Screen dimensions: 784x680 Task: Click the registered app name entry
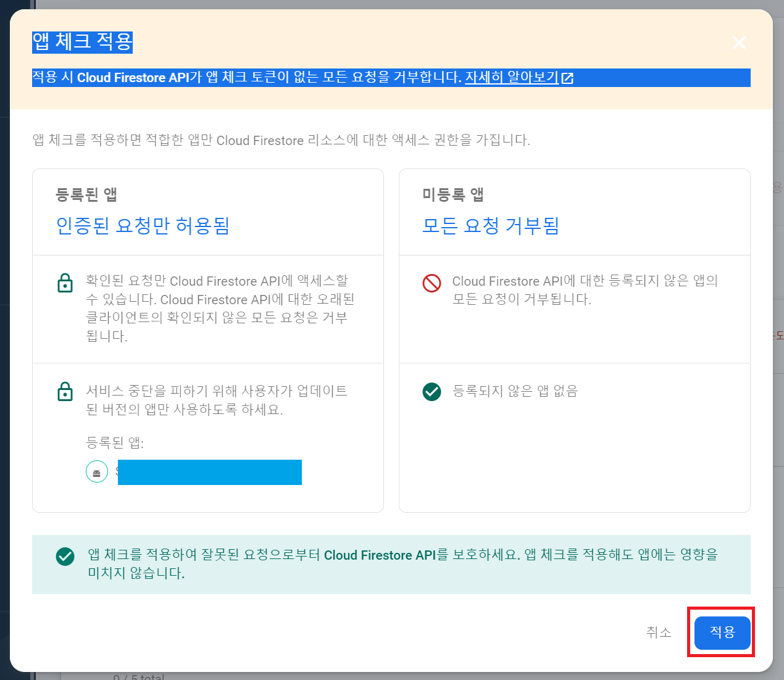point(209,473)
